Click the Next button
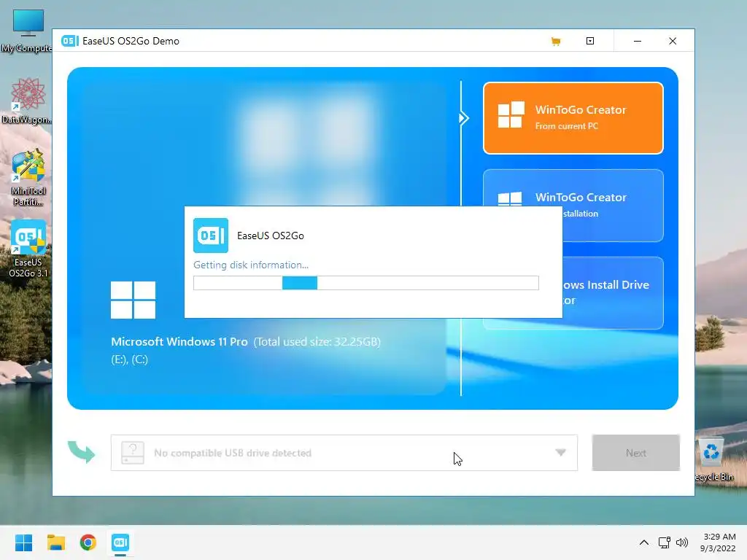 point(635,453)
